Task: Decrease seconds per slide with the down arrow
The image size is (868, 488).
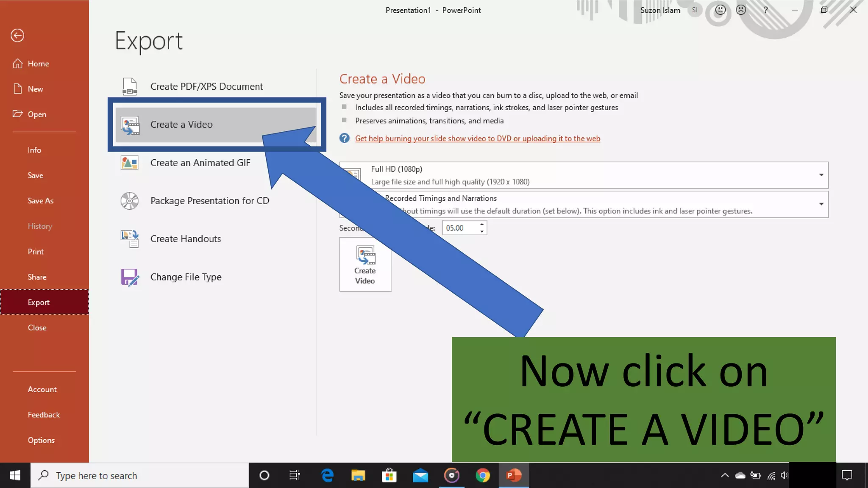Action: (x=482, y=231)
